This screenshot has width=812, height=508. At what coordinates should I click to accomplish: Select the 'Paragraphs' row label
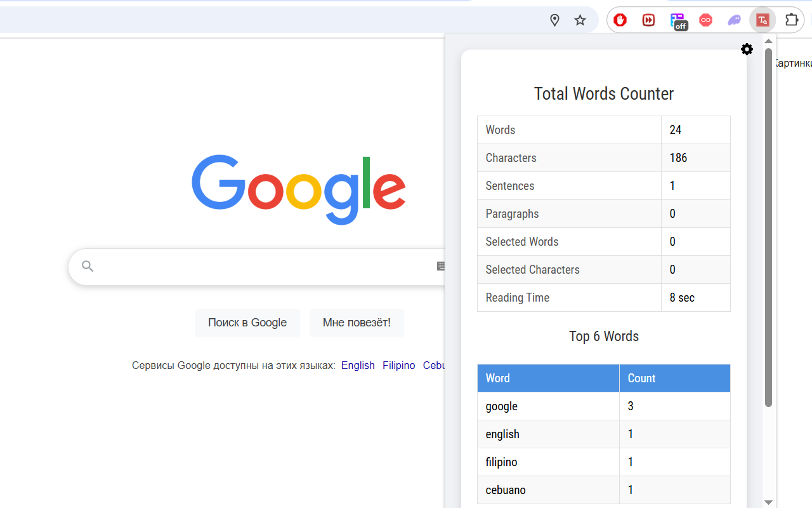coord(512,214)
